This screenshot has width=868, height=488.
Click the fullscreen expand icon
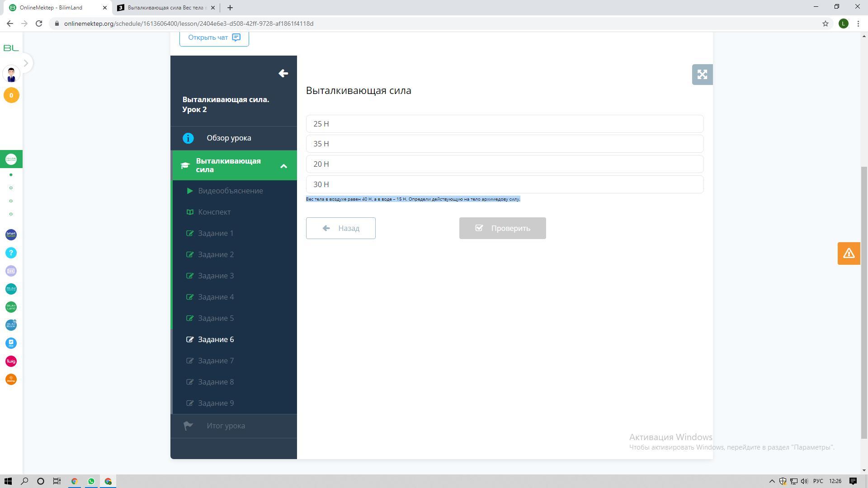click(702, 75)
